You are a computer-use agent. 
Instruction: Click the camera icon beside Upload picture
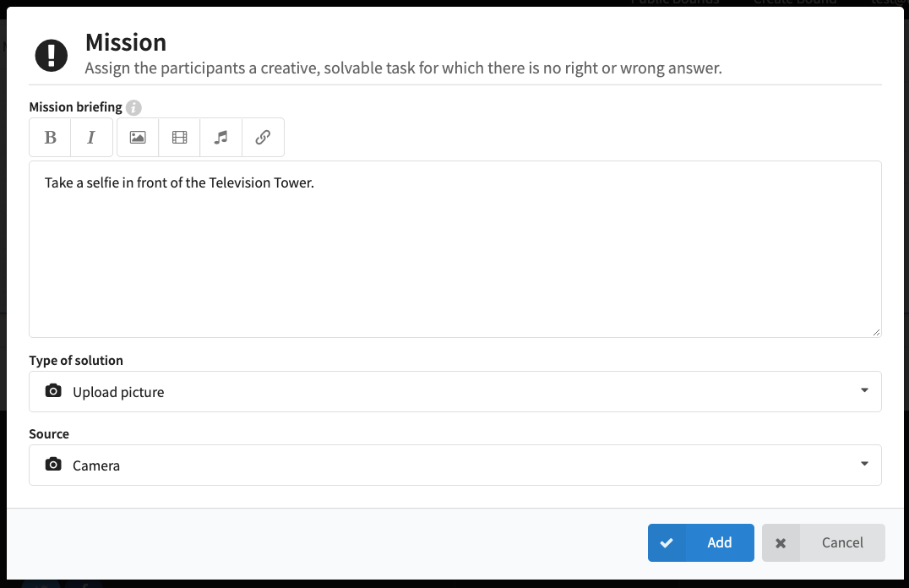click(53, 391)
